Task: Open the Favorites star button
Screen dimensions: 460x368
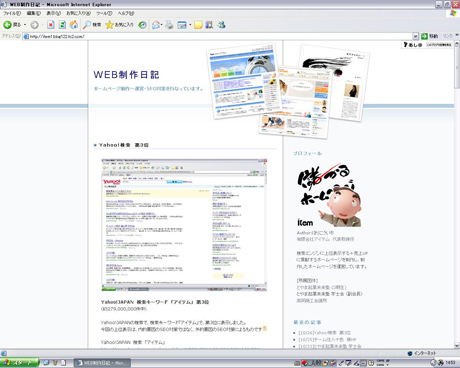Action: pyautogui.click(x=119, y=25)
